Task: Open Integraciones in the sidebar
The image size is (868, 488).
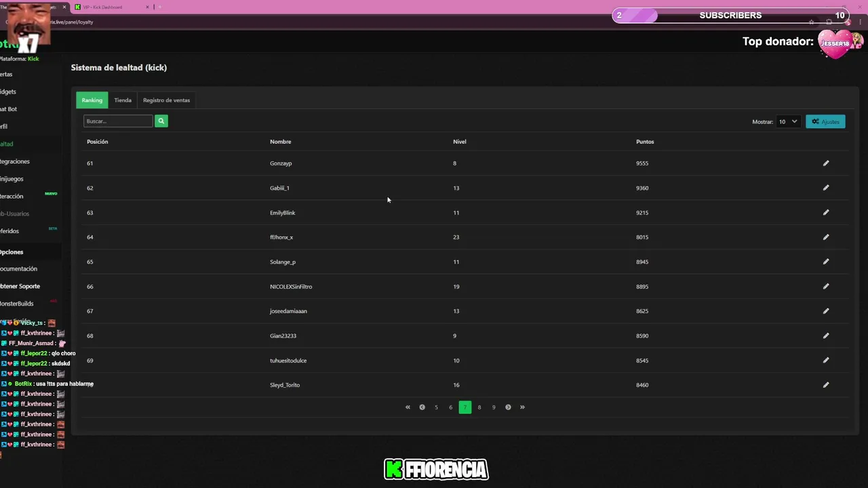Action: (x=14, y=161)
